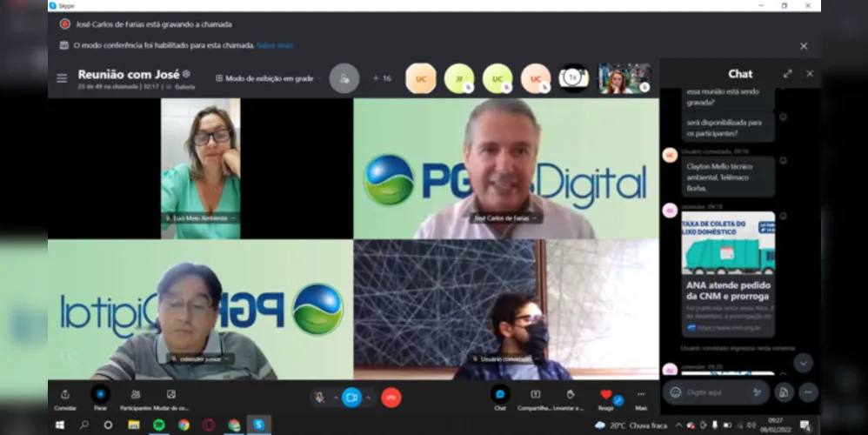The height and width of the screenshot is (435, 868).
Task: Open the hamburger menu beside the meeting title
Action: pos(62,78)
